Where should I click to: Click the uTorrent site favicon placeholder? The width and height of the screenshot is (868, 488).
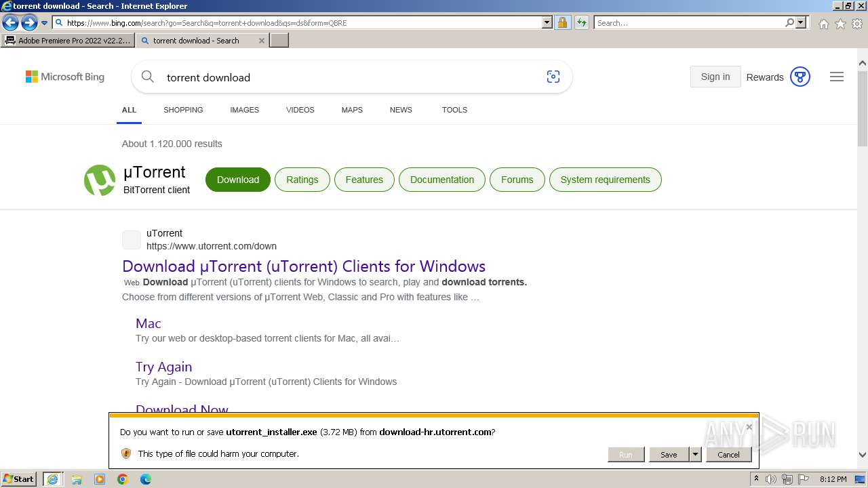[x=132, y=240]
